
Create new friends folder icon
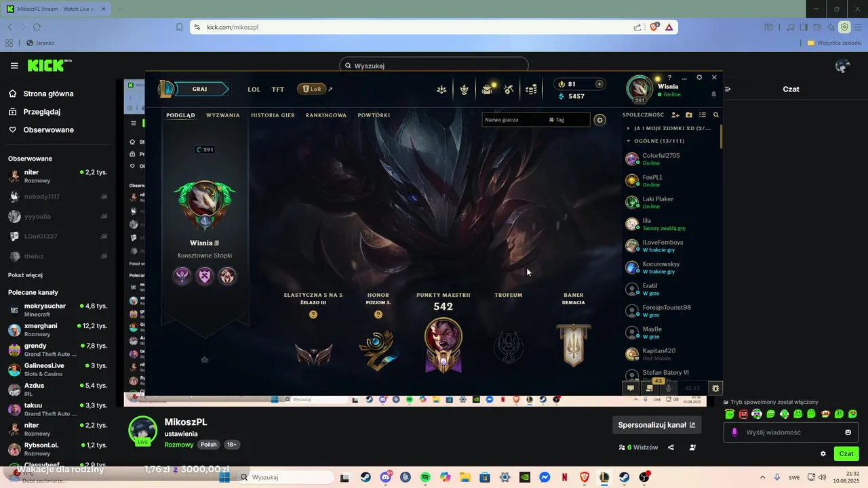(x=689, y=115)
